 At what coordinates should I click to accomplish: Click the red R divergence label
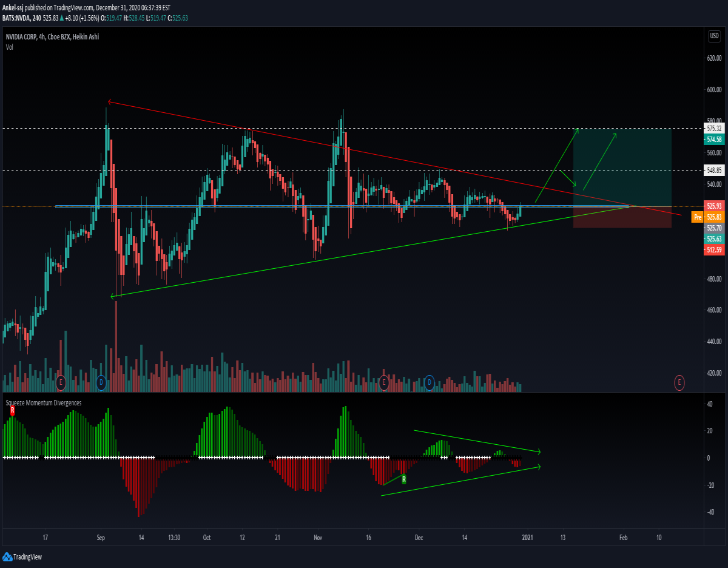tap(12, 411)
